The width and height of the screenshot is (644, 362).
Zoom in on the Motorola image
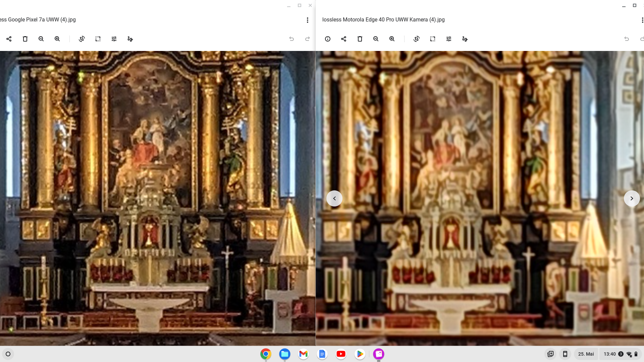tap(392, 39)
